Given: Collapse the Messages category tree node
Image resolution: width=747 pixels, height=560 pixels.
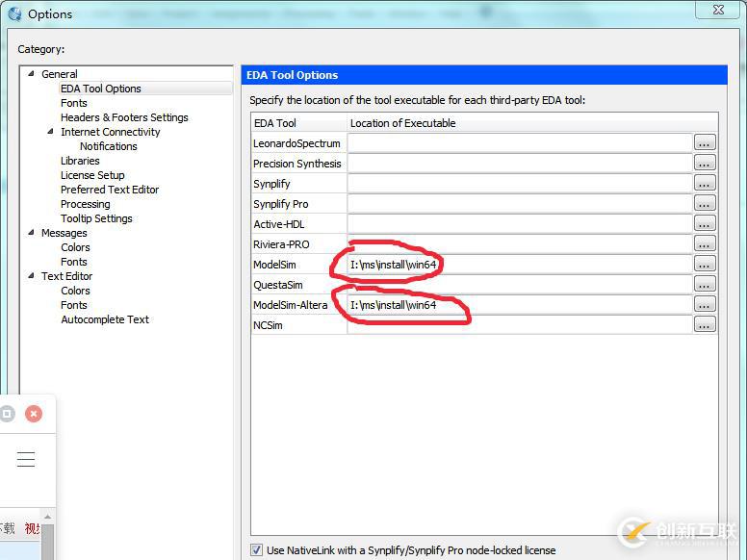Looking at the screenshot, I should tap(32, 233).
